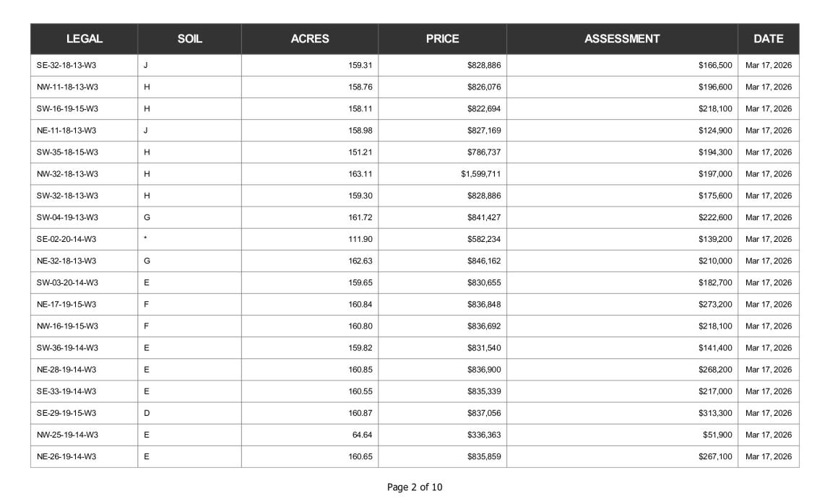Viewport: 830px width, 504px height.
Task: Click the LEGAL column header
Action: 85,38
